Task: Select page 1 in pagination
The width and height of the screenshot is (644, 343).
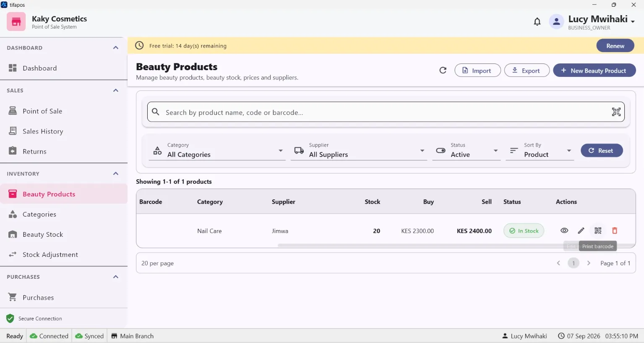Action: pos(574,263)
